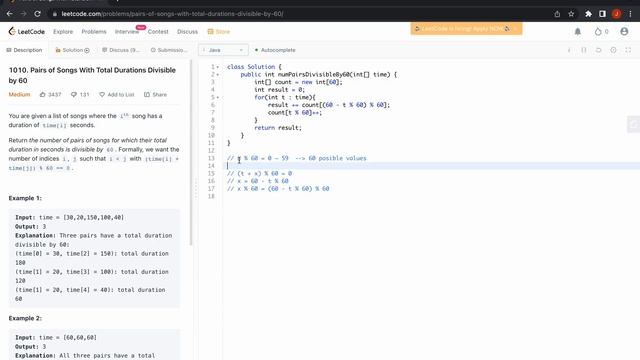Open the Chrome profile avatar
Viewport: 640px width, 360px height.
[x=616, y=14]
